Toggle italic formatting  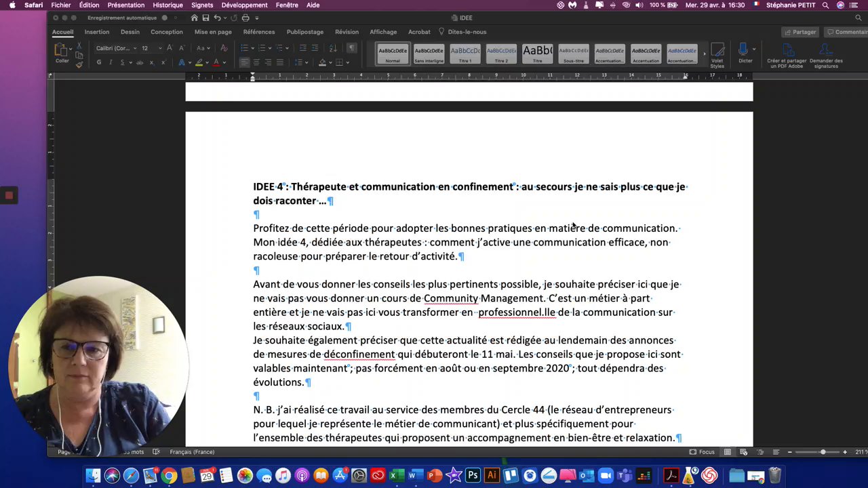pyautogui.click(x=111, y=62)
